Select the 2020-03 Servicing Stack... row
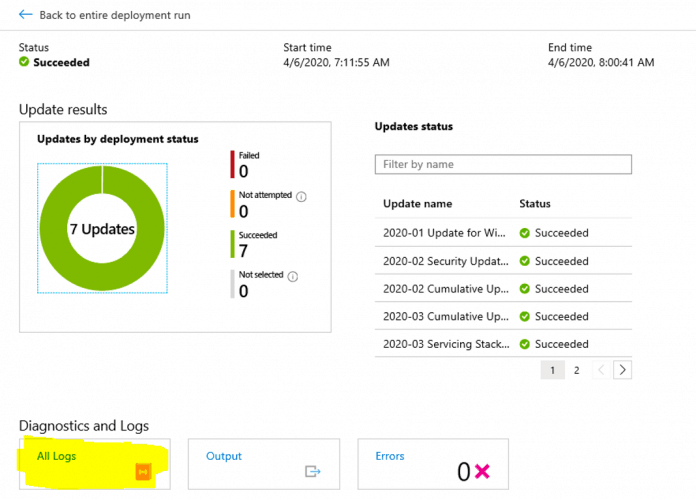696x499 pixels. pyautogui.click(x=503, y=344)
